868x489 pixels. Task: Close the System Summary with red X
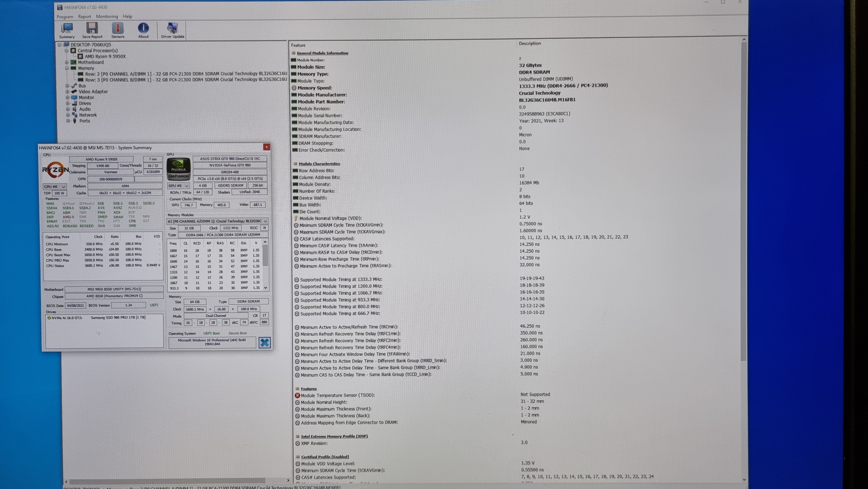click(267, 147)
